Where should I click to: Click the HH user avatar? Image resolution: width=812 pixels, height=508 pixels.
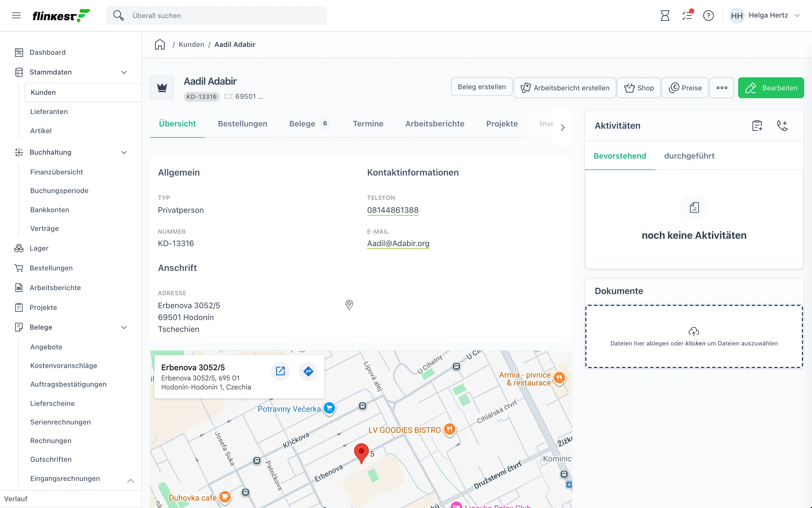tap(736, 16)
